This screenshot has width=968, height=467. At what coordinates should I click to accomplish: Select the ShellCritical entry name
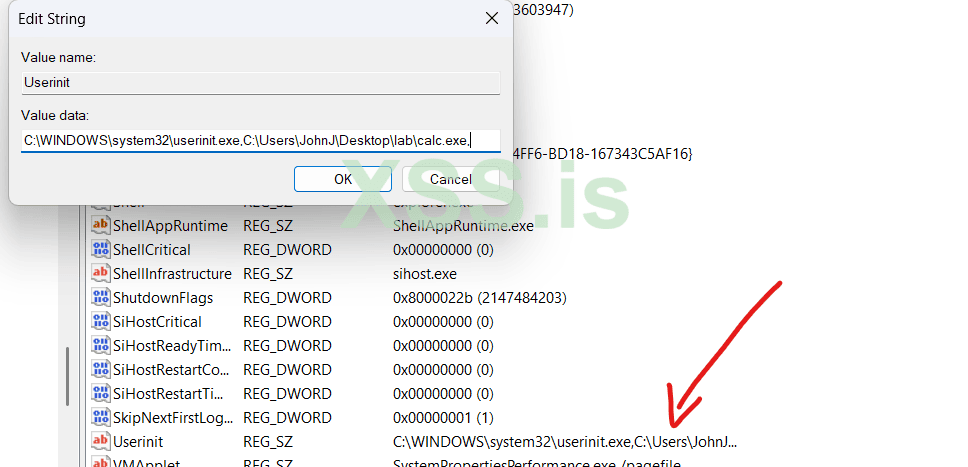point(152,250)
